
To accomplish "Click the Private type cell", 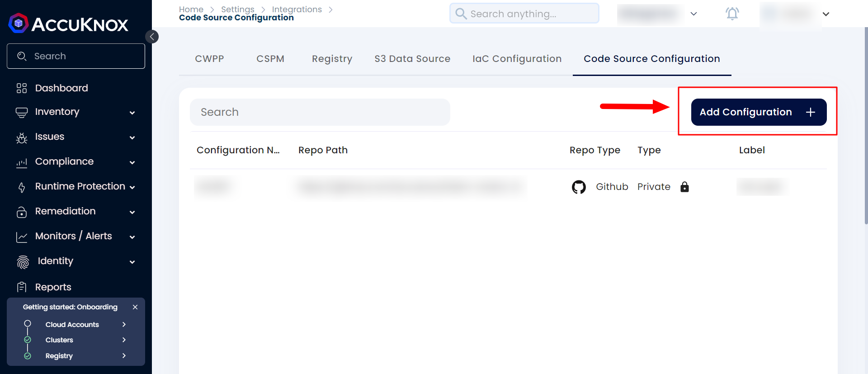I will [x=654, y=187].
